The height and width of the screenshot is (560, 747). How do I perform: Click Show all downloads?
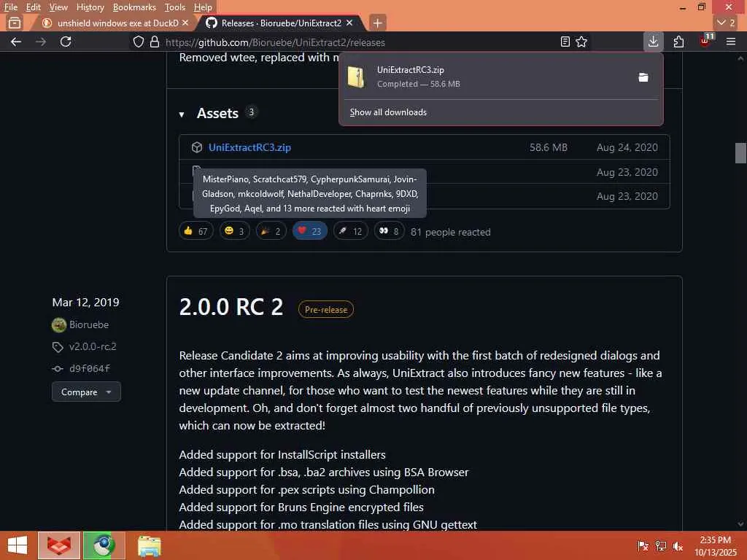[x=388, y=112]
